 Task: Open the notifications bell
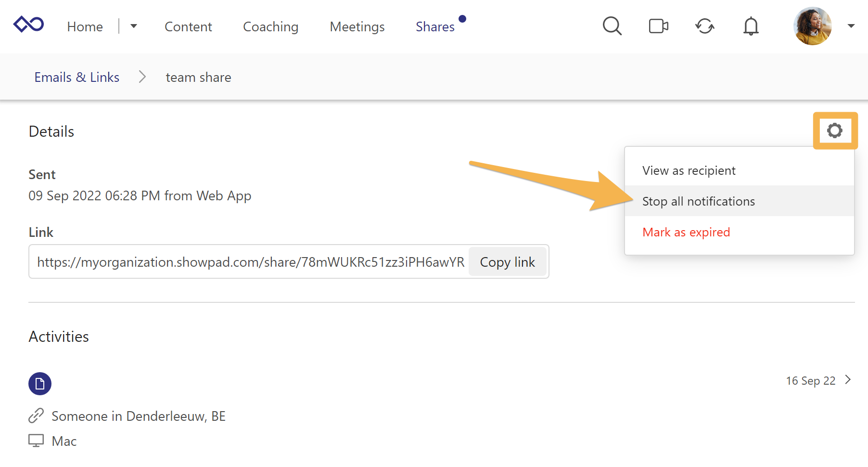tap(751, 26)
